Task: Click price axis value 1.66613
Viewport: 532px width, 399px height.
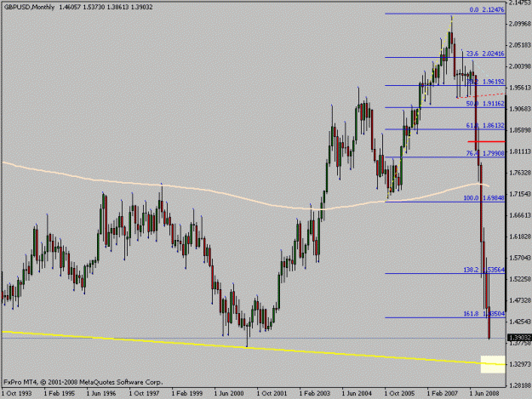Action: tap(519, 215)
